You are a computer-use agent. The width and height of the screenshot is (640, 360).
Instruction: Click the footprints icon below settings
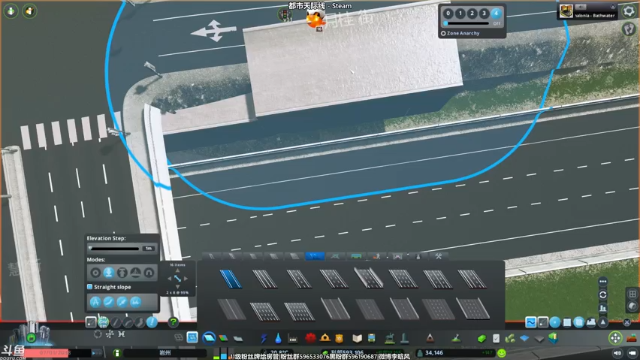tap(629, 29)
